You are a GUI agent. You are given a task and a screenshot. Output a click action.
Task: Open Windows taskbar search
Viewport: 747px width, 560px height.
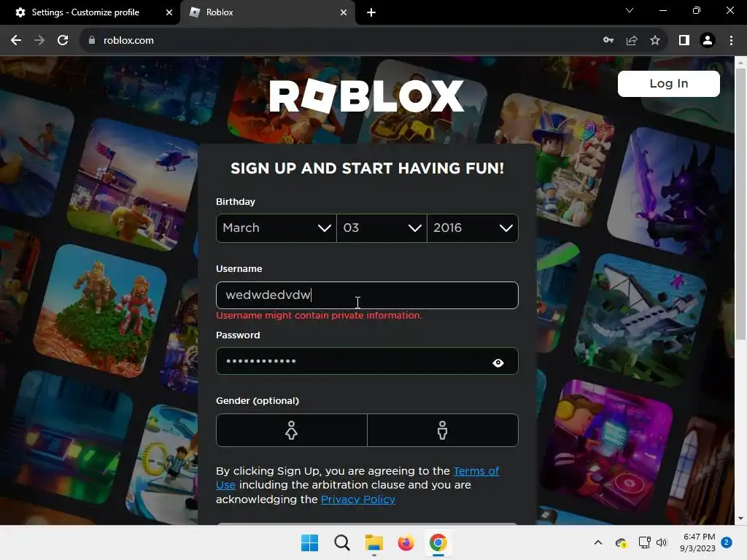click(x=341, y=542)
